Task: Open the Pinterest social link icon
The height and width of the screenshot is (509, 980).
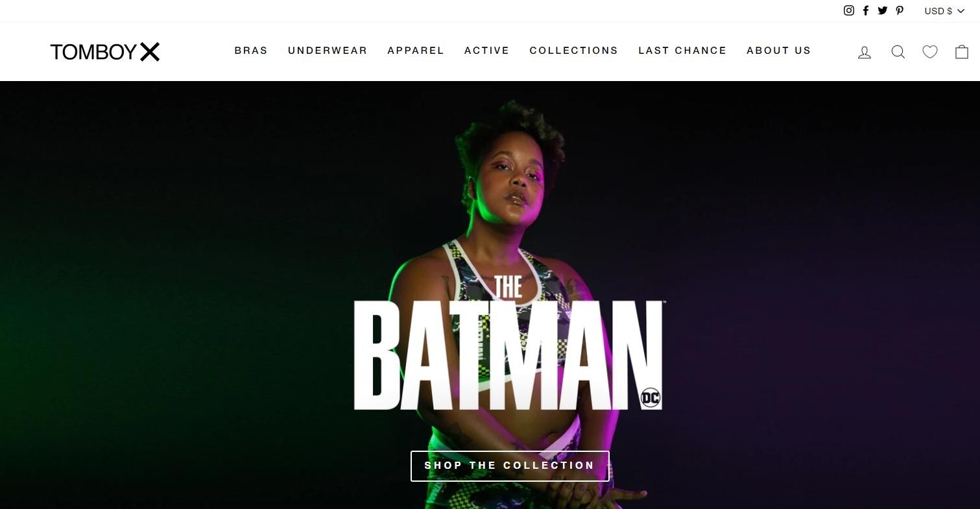Action: [900, 10]
